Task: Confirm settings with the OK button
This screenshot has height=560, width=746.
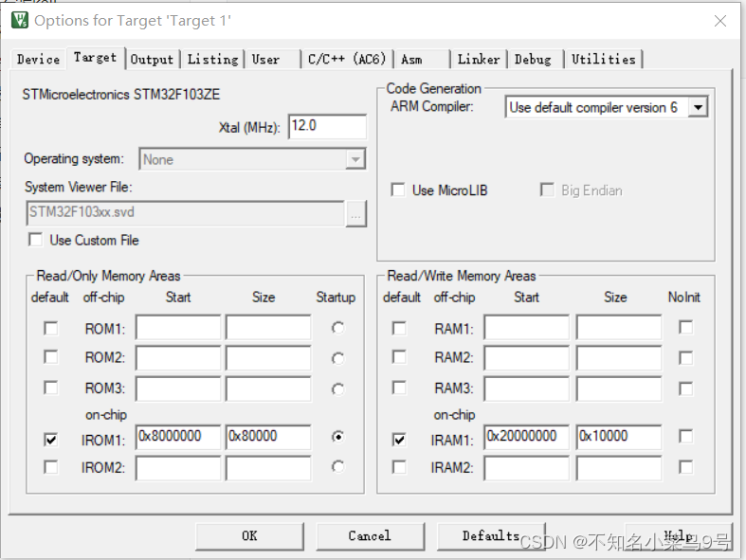Action: tap(250, 536)
